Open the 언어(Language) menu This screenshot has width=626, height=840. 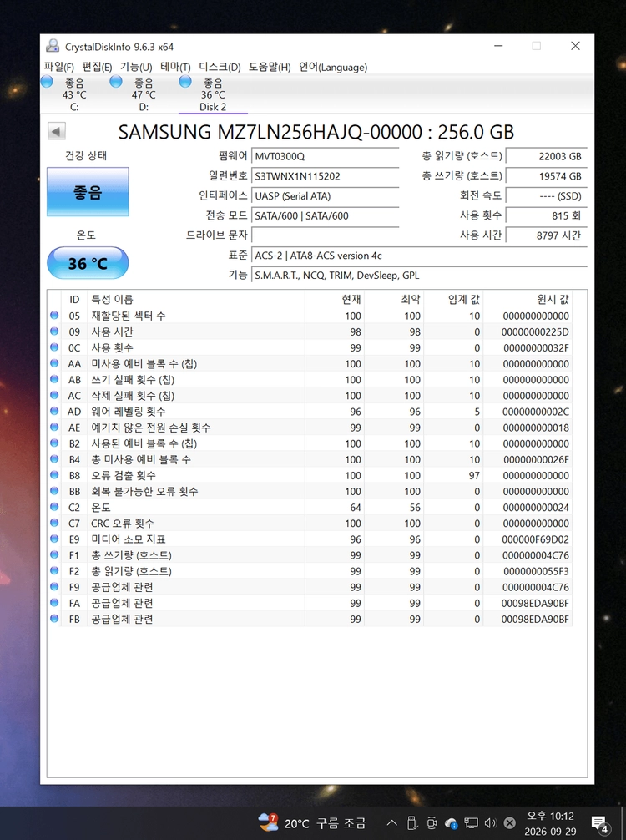(x=332, y=67)
